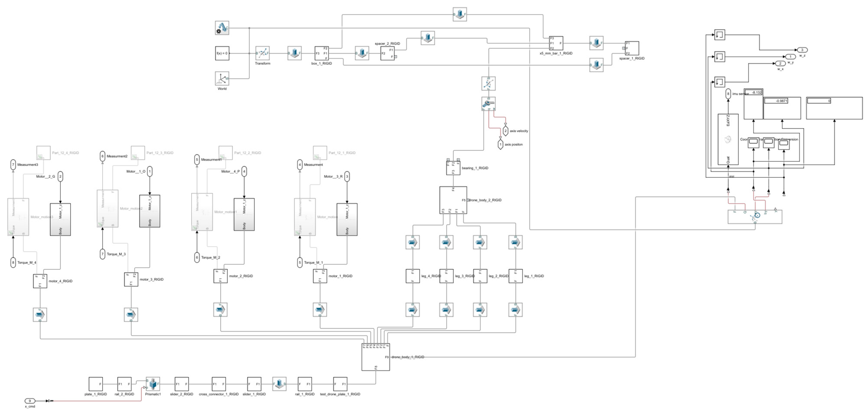Screen dimensions: 868x414
Task: Click the World Frame block
Action: click(222, 79)
